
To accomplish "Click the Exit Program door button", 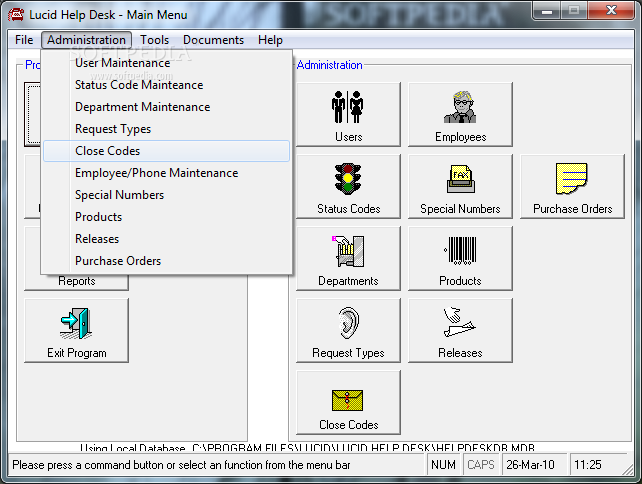I will coord(77,330).
